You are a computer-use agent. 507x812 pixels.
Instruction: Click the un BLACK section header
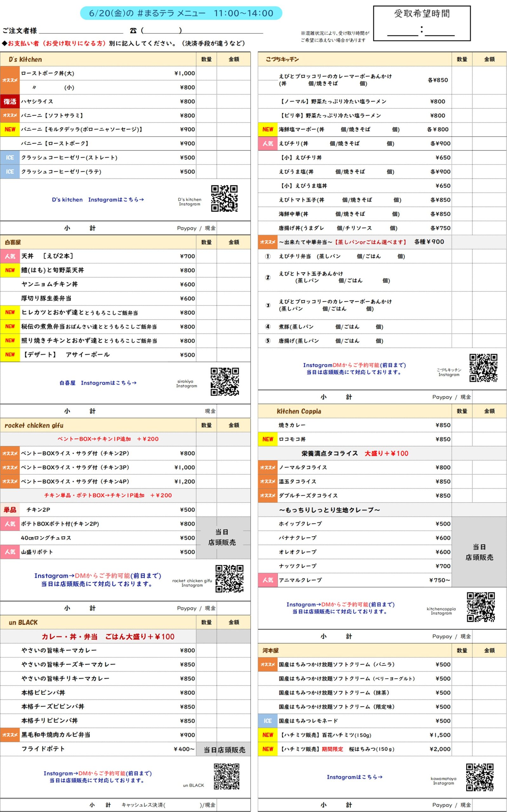98,622
